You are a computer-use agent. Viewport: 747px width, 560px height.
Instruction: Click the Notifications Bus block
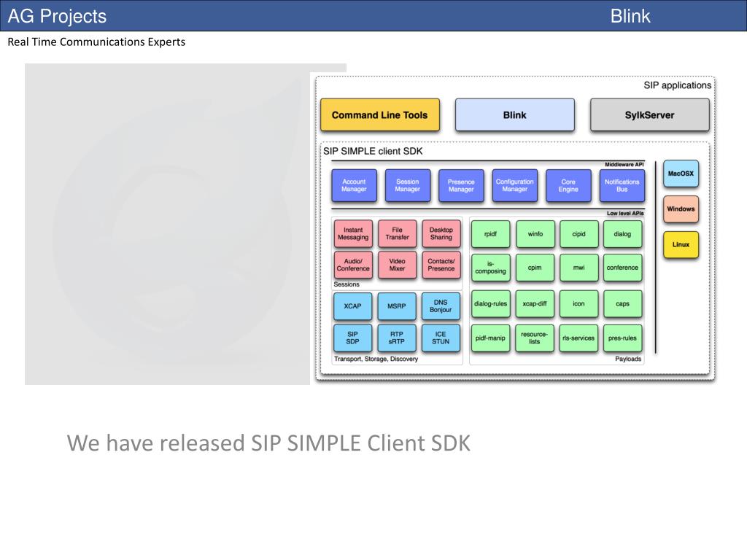tap(622, 185)
